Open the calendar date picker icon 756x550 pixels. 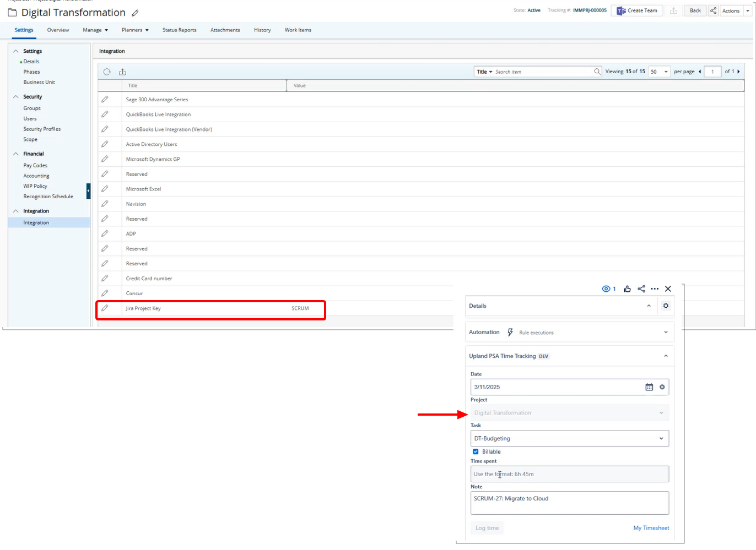click(649, 387)
